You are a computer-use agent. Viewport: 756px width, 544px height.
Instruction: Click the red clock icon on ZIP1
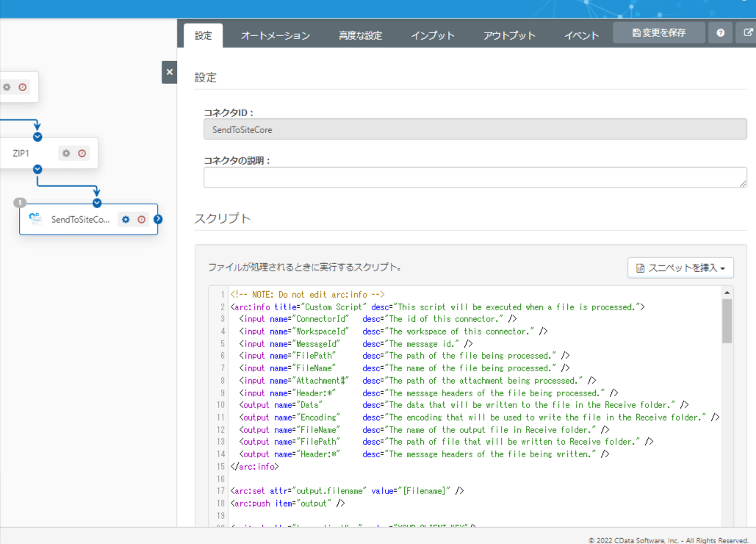(x=82, y=154)
